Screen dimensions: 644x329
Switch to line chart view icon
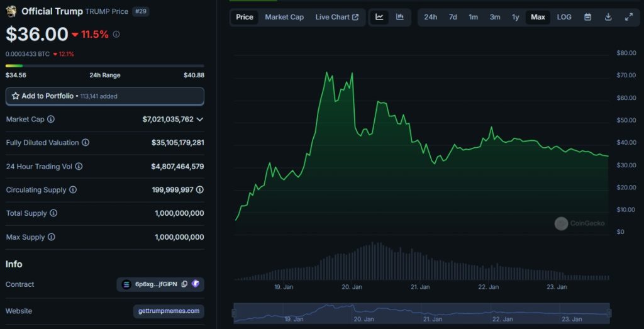click(379, 17)
